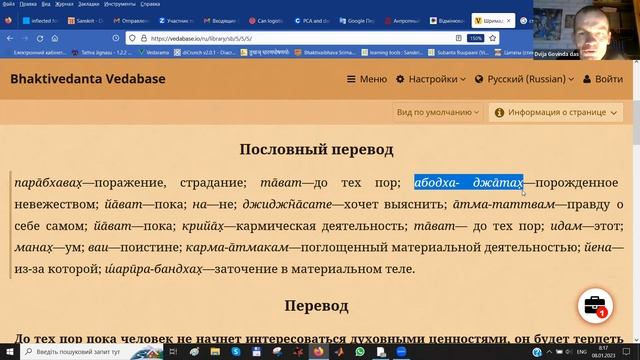Open the Файл menu in Firefox
This screenshot has width=640, height=360.
pyautogui.click(x=8, y=4)
